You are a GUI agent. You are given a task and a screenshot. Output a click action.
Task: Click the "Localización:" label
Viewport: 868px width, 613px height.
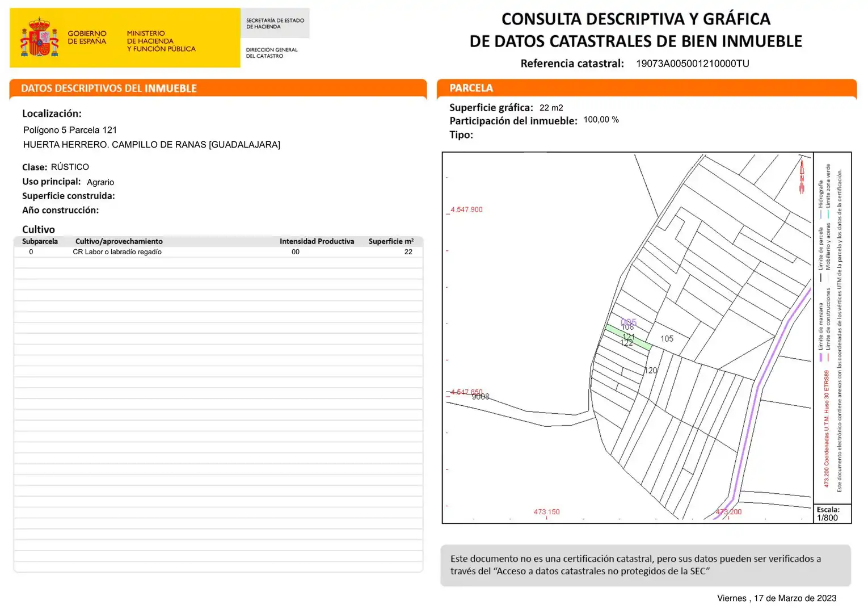[52, 114]
